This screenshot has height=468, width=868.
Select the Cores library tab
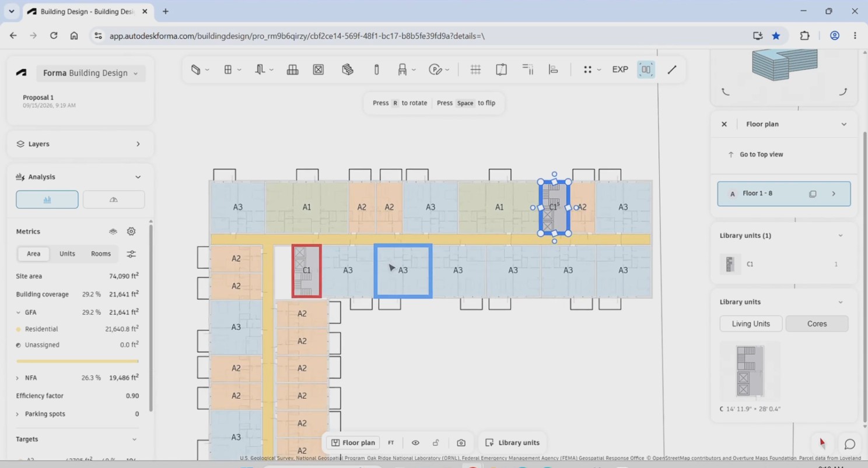pos(817,324)
